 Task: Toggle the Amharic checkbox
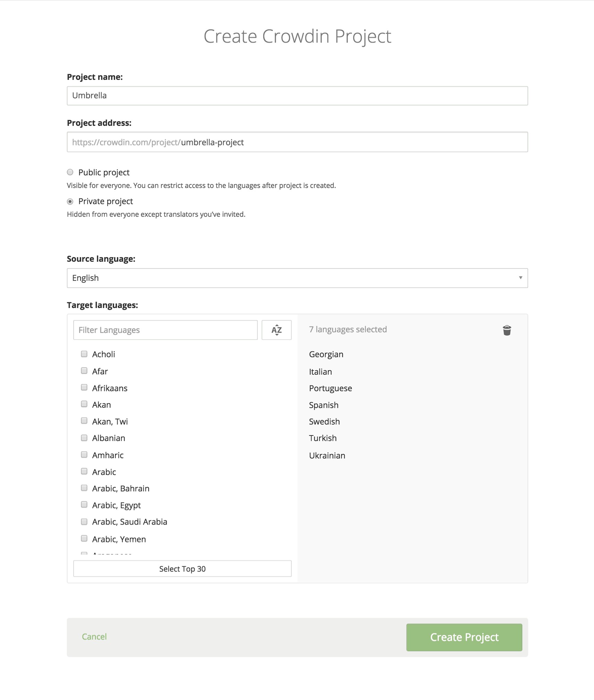84,455
